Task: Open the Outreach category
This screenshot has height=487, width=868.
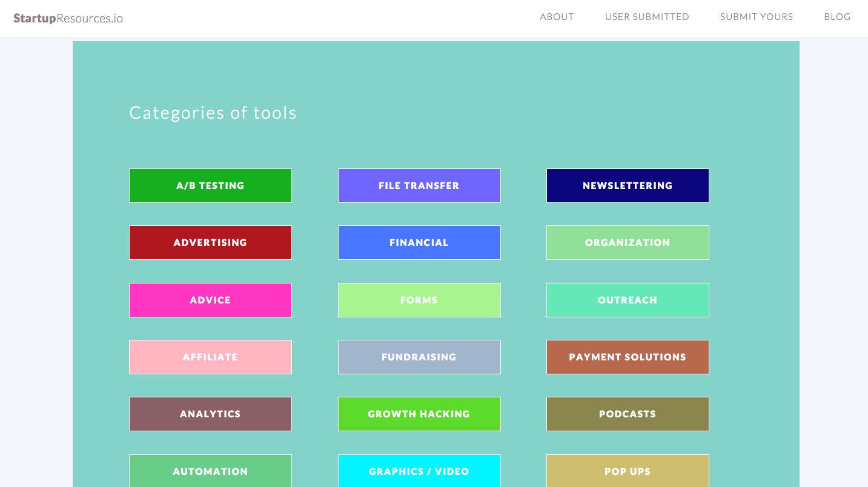Action: tap(628, 300)
